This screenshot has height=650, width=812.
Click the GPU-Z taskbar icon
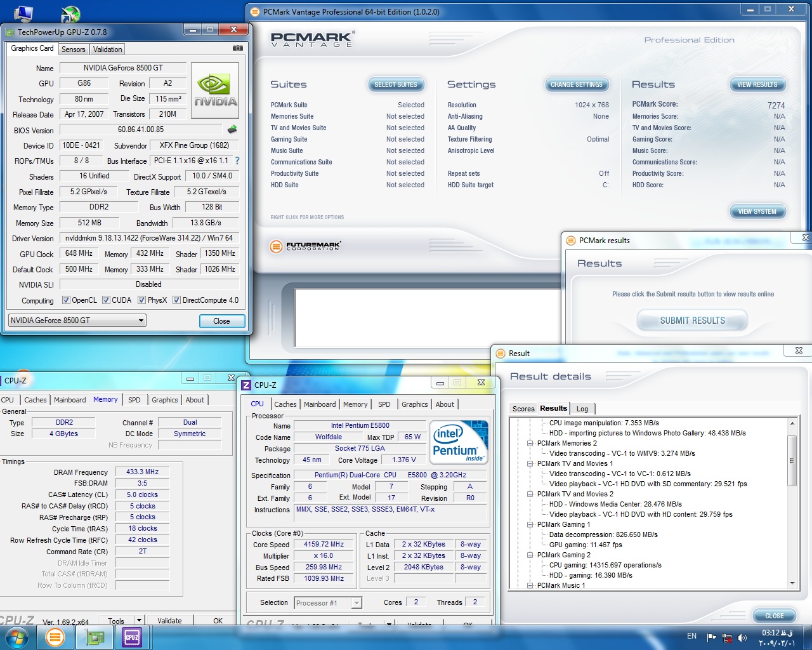(95, 637)
